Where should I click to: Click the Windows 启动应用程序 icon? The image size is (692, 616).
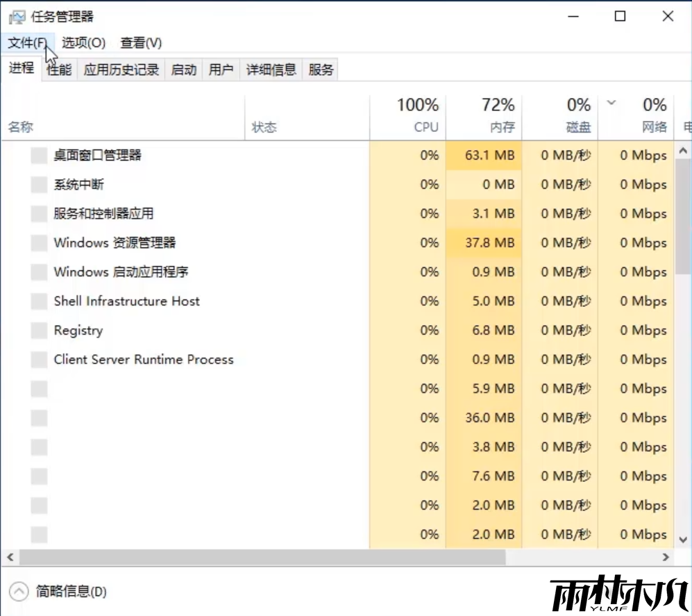[x=38, y=272]
